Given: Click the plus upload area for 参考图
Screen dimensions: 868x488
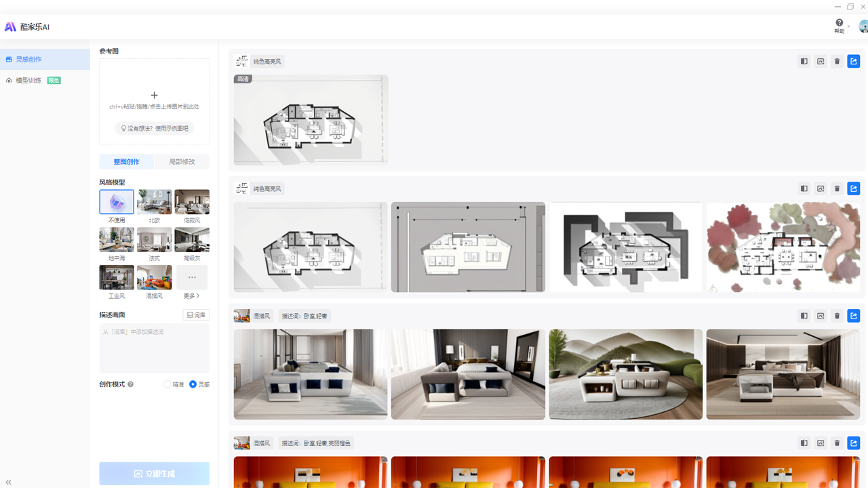Looking at the screenshot, I should pyautogui.click(x=154, y=96).
